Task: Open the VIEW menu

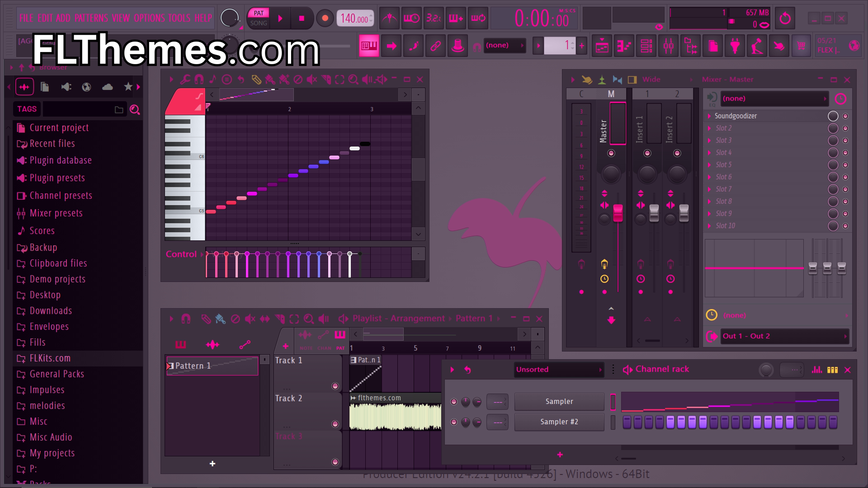Action: pos(121,18)
